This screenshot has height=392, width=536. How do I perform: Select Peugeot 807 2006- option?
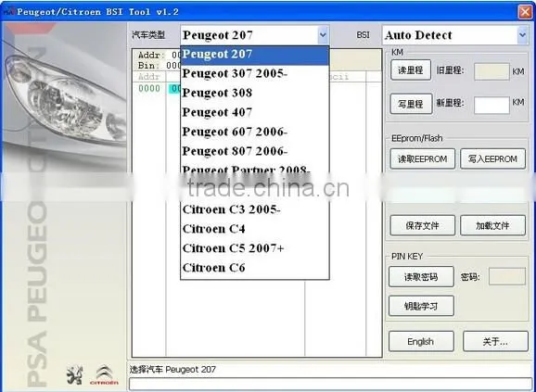255,152
